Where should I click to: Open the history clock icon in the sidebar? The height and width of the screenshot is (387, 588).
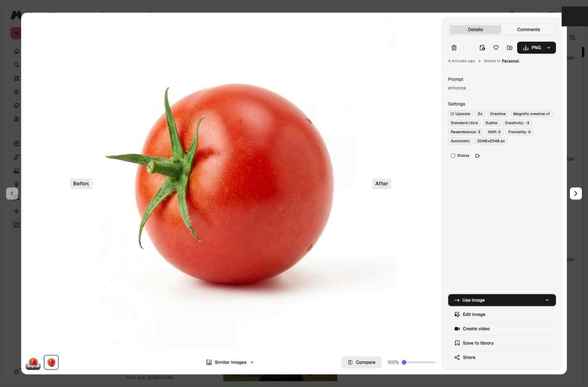(16, 92)
